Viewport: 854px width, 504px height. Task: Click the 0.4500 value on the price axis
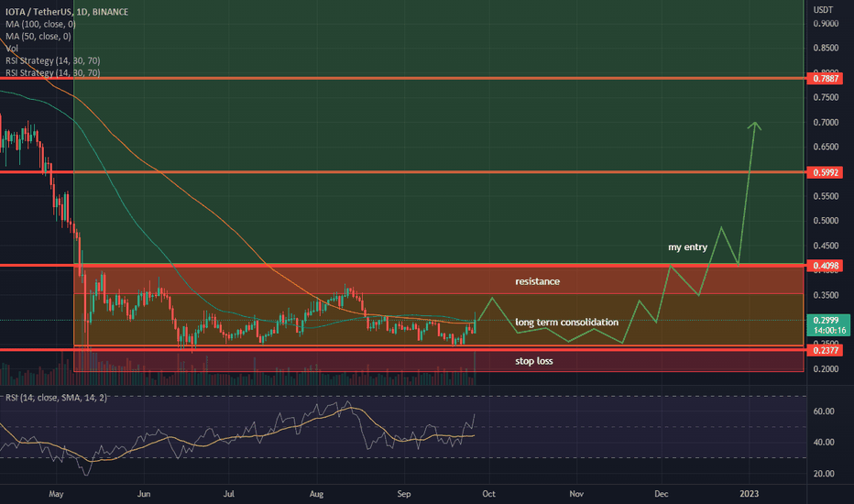pos(826,246)
